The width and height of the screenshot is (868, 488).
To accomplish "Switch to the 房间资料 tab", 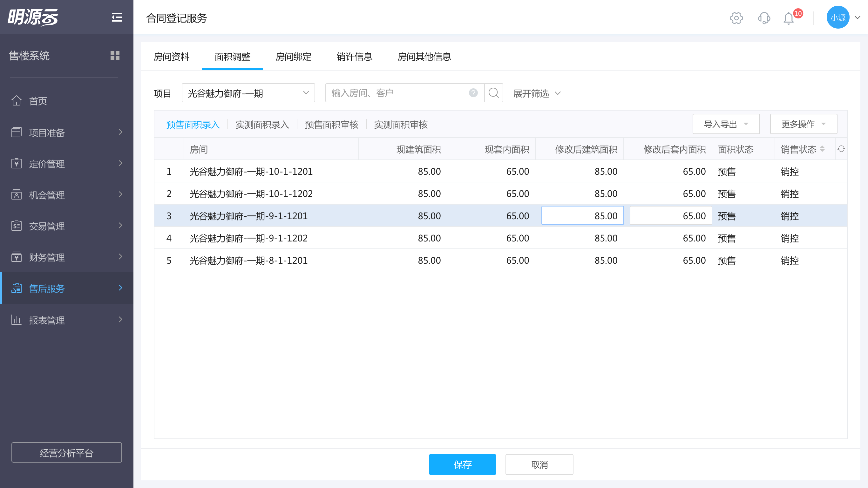I will 171,57.
